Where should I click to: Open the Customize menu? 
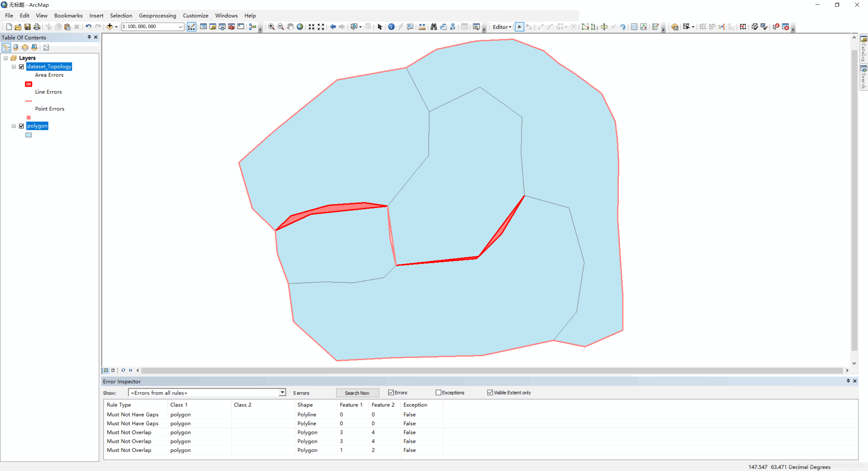[195, 16]
